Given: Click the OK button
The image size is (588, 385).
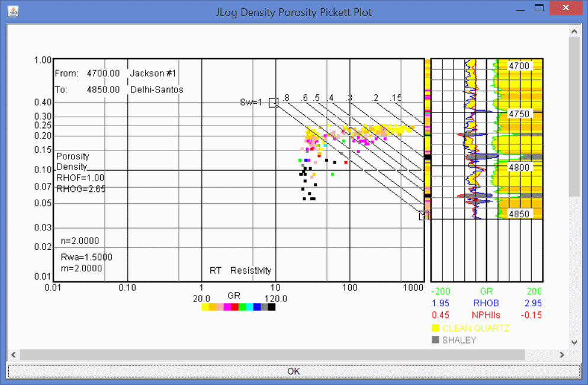Looking at the screenshot, I should click(294, 371).
